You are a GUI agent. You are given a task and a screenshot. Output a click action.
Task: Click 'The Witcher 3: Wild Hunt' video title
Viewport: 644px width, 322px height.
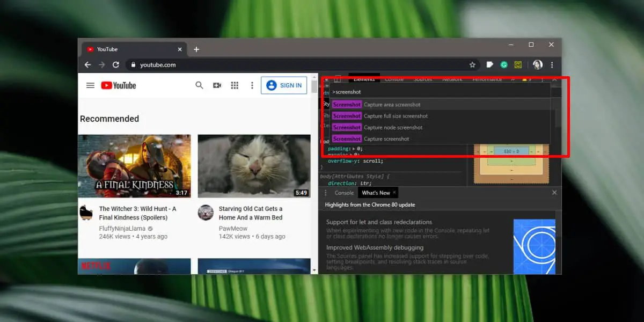point(137,213)
